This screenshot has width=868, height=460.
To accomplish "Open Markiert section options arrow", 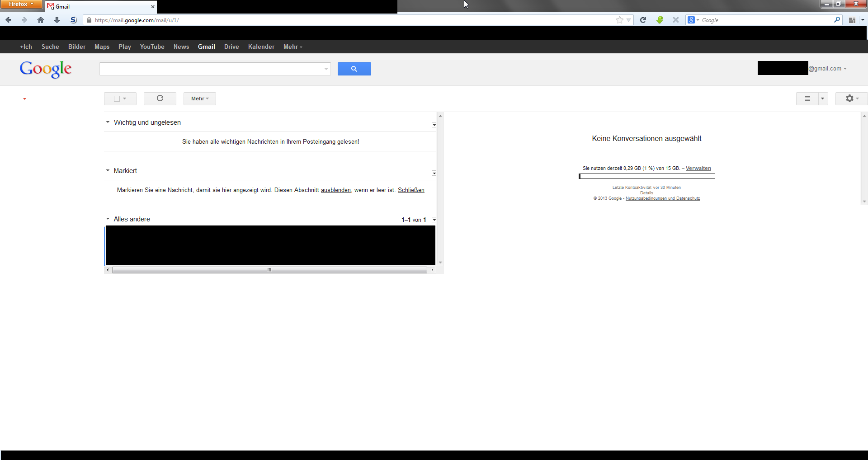I will click(434, 173).
